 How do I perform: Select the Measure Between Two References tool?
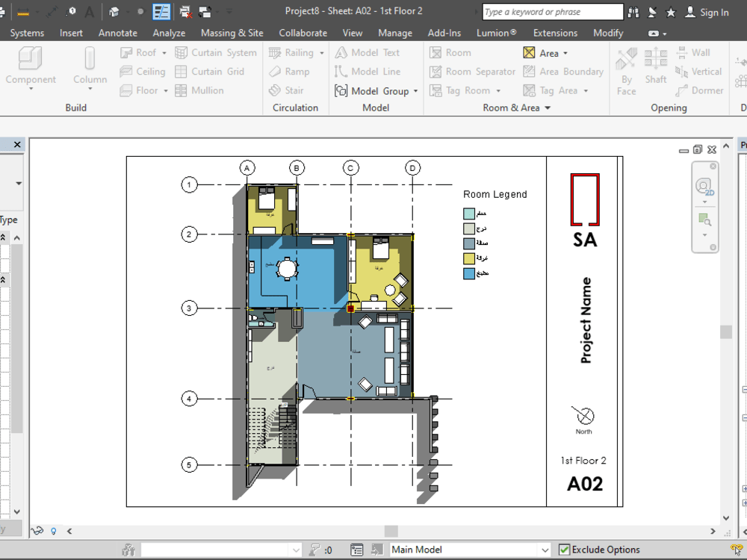[x=23, y=12]
